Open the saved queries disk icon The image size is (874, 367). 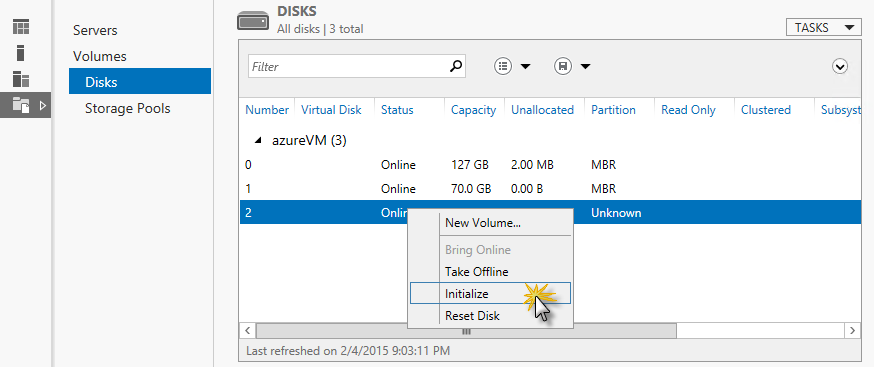pos(563,66)
